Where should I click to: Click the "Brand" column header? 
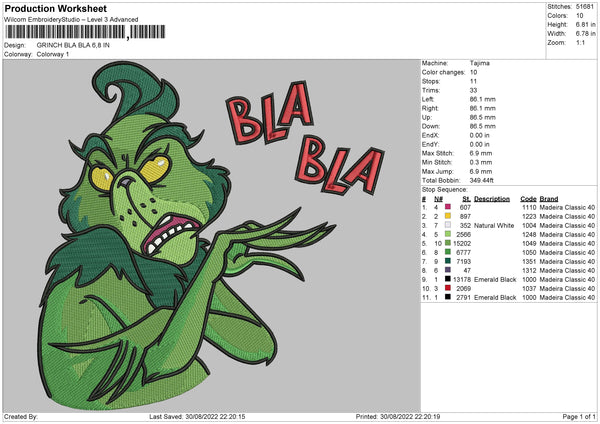549,199
